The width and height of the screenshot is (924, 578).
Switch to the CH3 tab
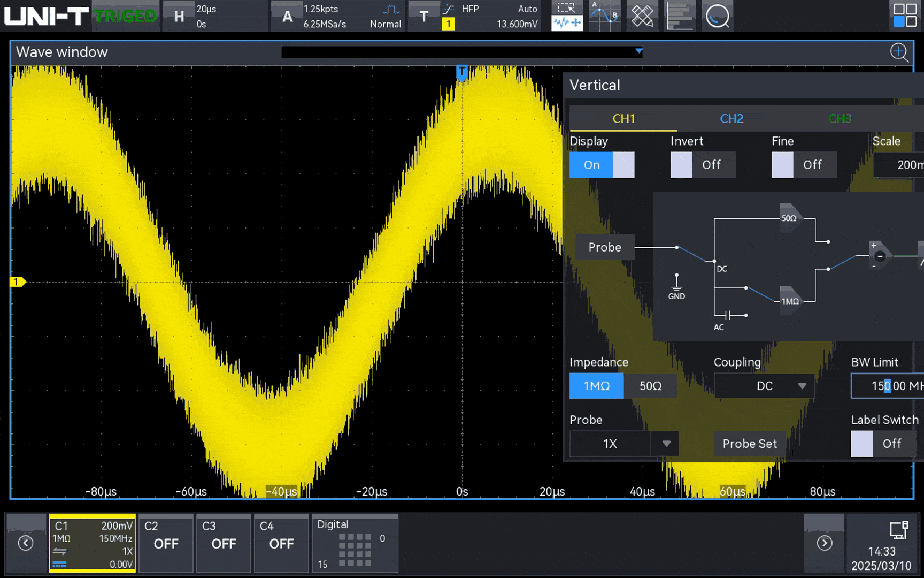pos(840,118)
